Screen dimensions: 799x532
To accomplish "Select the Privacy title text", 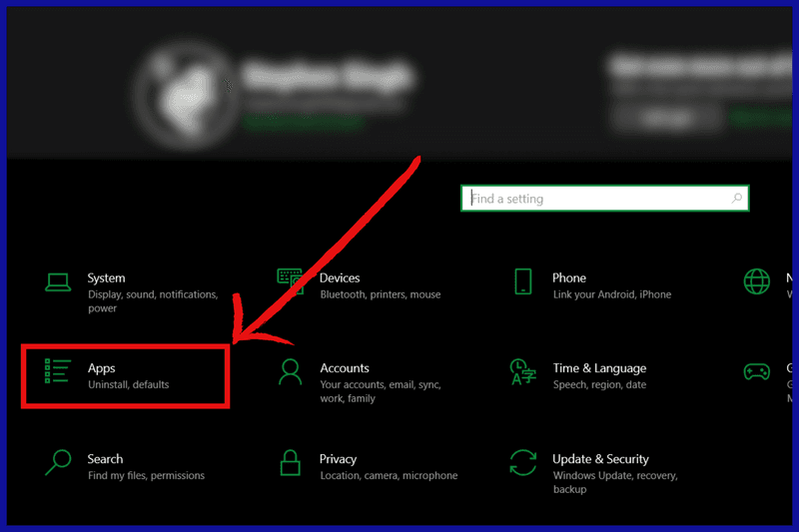I will point(338,459).
